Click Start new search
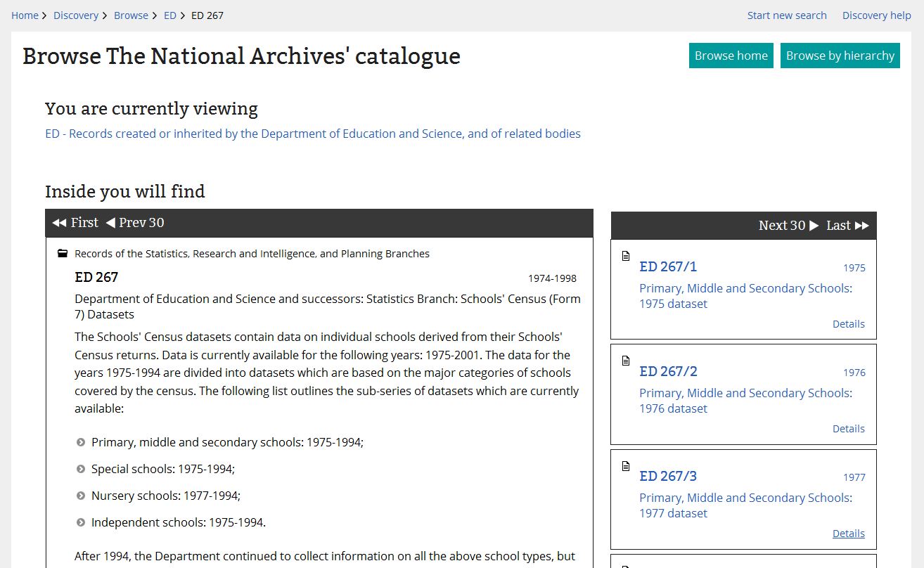This screenshot has width=924, height=568. [787, 15]
